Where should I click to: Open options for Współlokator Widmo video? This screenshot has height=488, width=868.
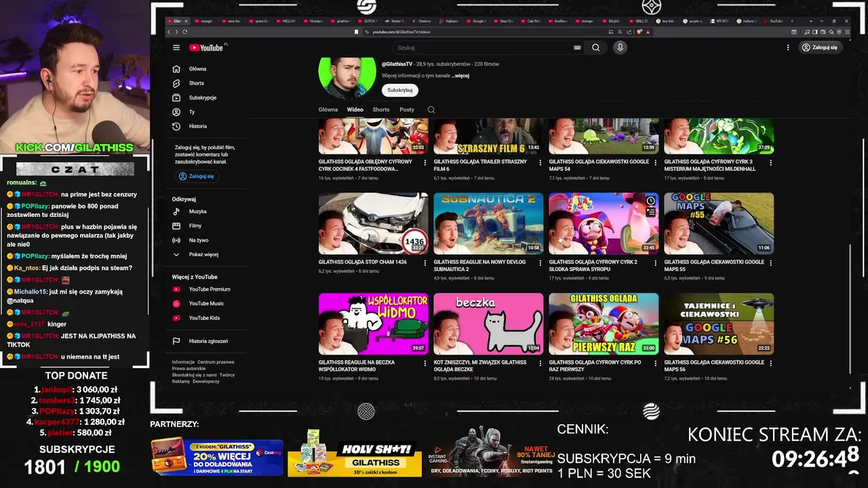425,363
